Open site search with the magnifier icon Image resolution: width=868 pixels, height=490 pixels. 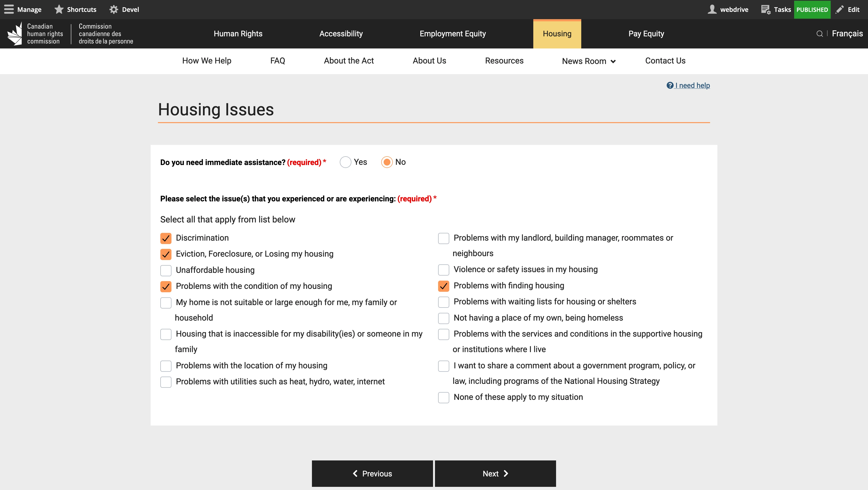[820, 34]
